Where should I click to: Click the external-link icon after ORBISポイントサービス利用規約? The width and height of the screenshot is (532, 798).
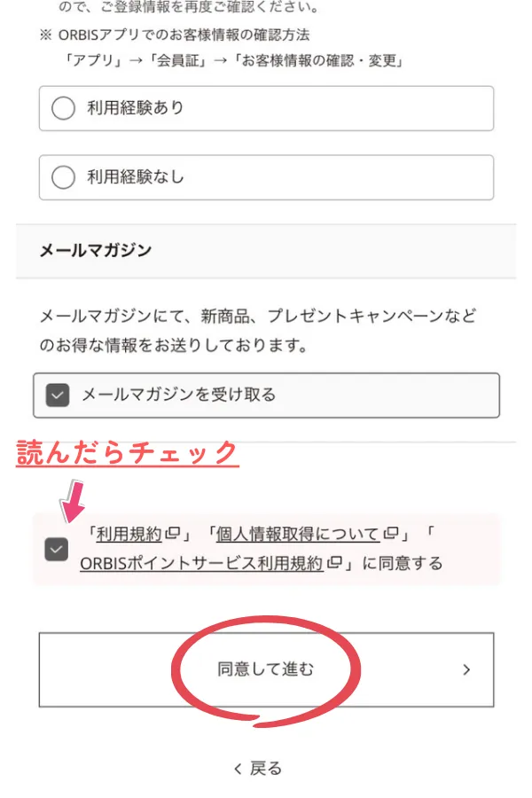coord(334,563)
